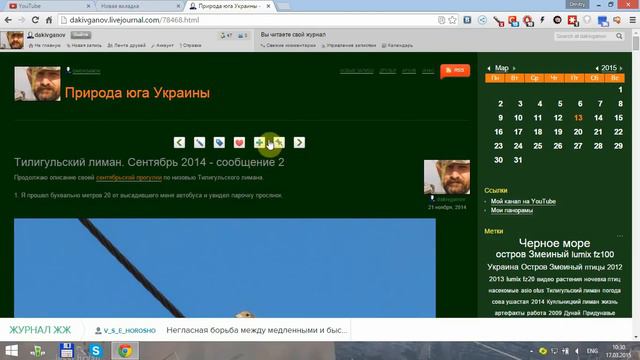Show next year after 2015
Image resolution: width=640 pixels, height=360 pixels.
pyautogui.click(x=621, y=68)
